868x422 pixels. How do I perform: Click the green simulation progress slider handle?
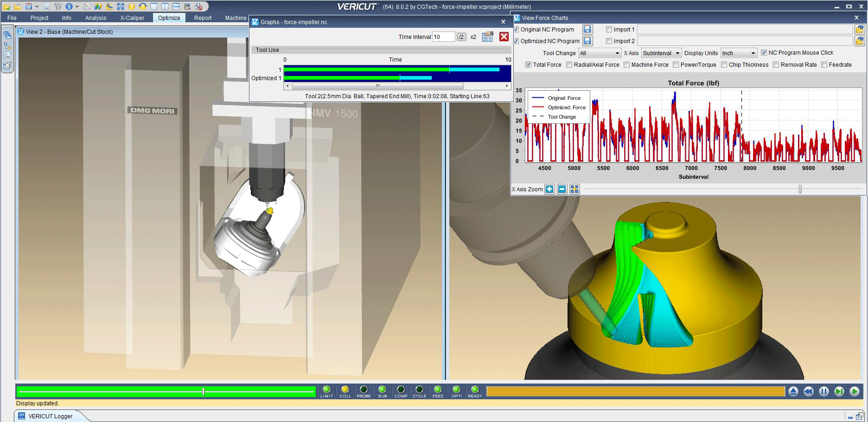[203, 391]
